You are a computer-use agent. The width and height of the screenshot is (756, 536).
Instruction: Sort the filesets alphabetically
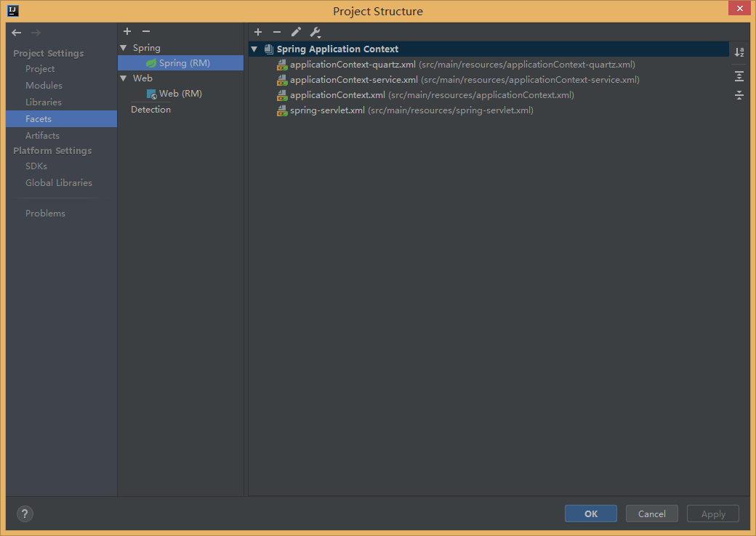point(739,52)
